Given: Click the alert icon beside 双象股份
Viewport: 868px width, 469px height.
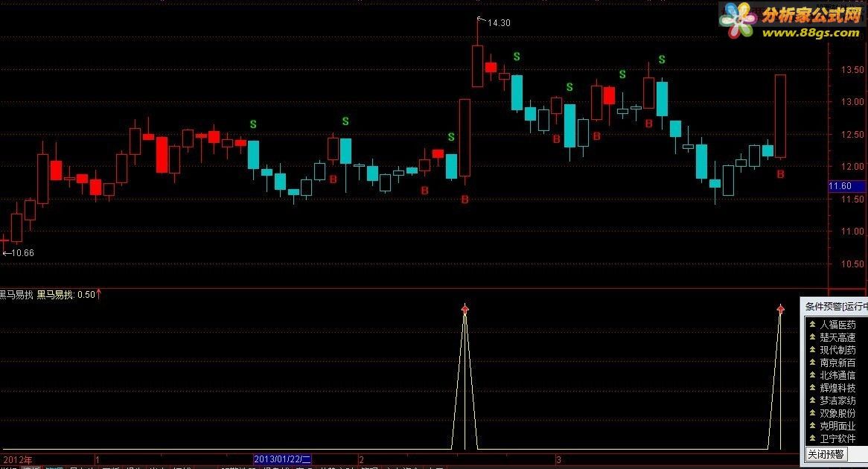Looking at the screenshot, I should click(x=812, y=413).
